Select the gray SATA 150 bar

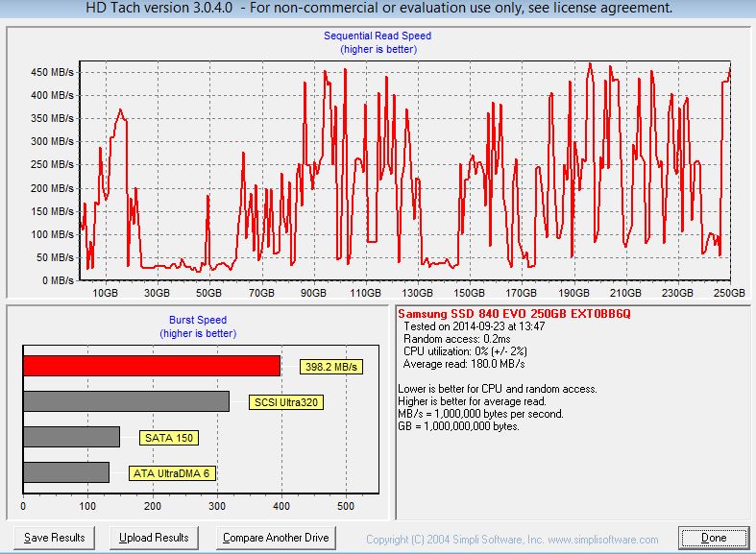[x=71, y=437]
